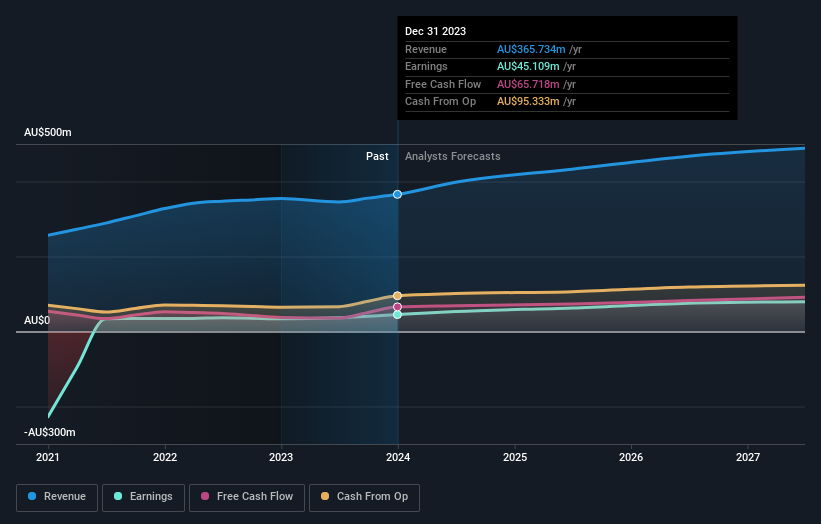Image resolution: width=821 pixels, height=524 pixels.
Task: Click the Past label
Action: 377,156
